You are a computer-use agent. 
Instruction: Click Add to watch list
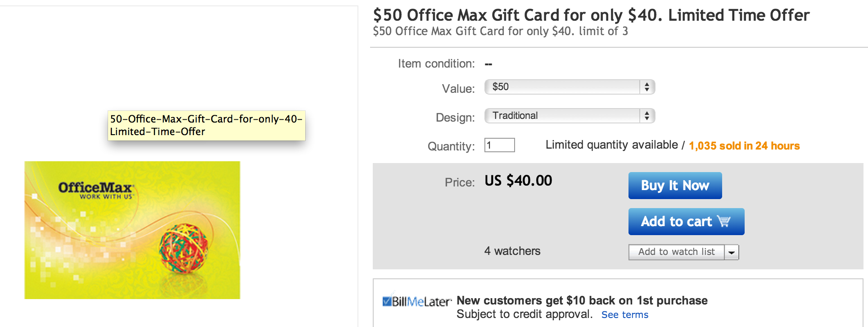click(x=676, y=252)
